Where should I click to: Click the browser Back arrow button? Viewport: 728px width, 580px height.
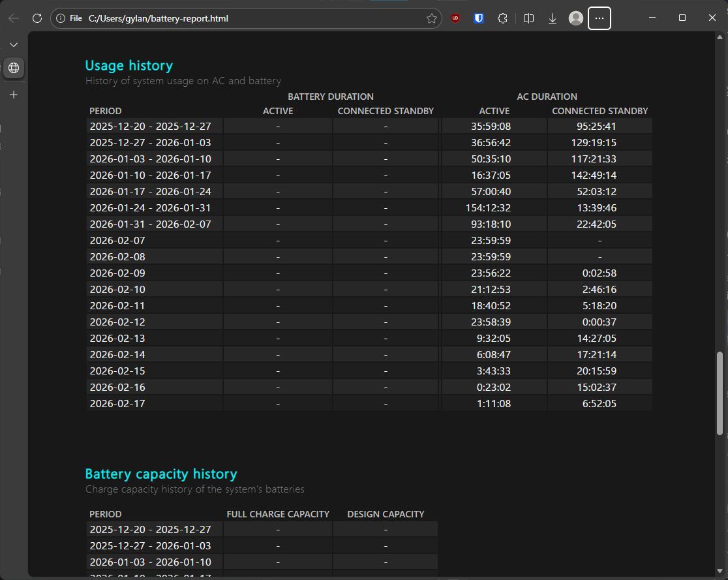14,18
